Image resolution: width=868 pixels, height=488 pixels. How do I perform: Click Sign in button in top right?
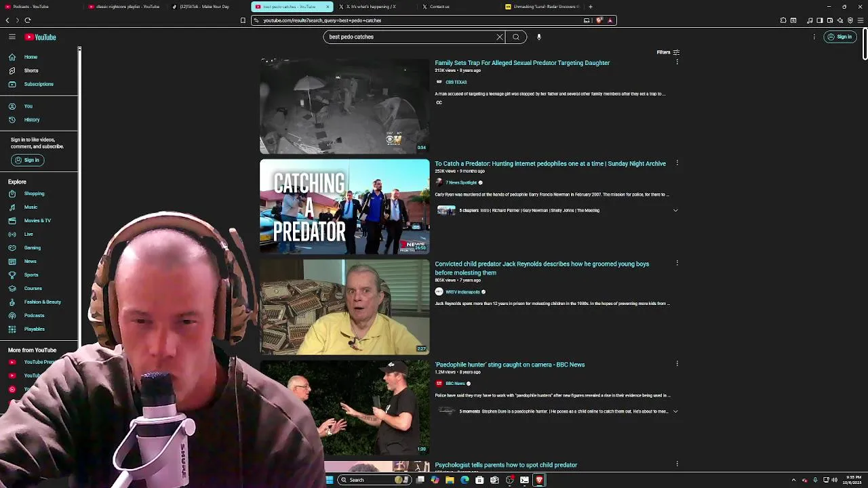pyautogui.click(x=839, y=37)
